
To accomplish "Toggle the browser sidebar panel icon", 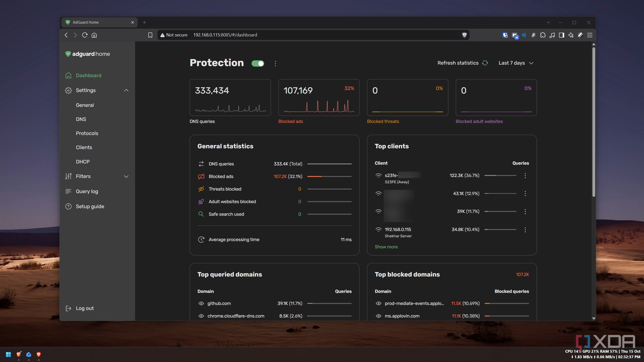I will tap(561, 35).
